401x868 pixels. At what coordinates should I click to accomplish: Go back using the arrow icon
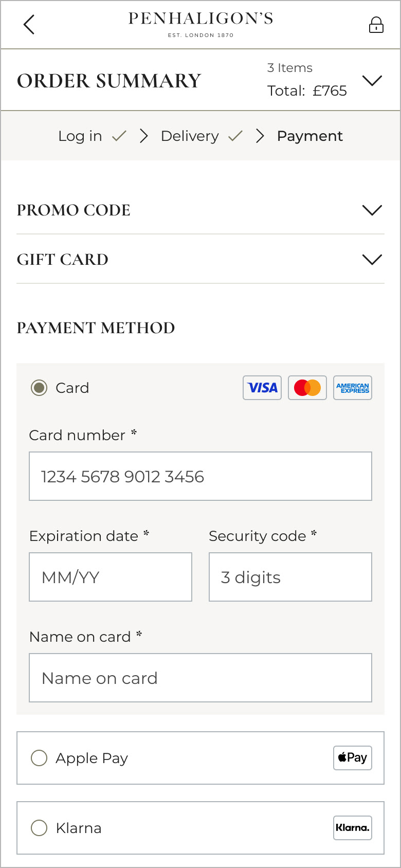(29, 24)
